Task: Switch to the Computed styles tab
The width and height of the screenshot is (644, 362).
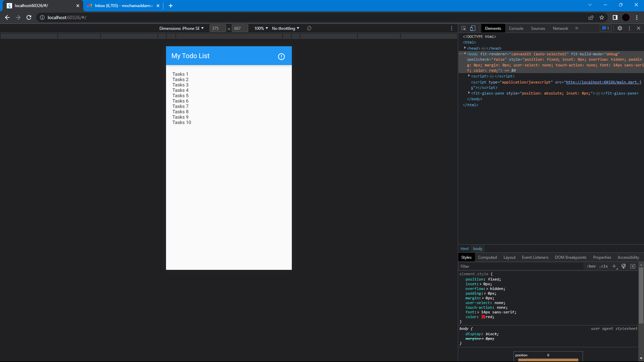Action: pyautogui.click(x=487, y=257)
